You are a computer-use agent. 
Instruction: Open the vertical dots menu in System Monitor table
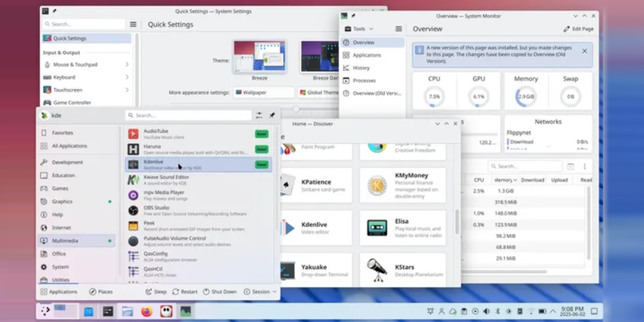pyautogui.click(x=585, y=166)
